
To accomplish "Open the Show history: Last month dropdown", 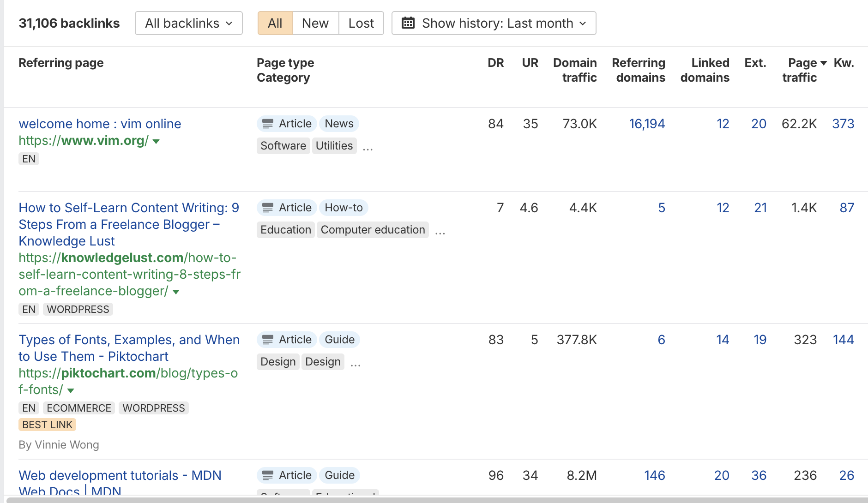I will point(494,23).
